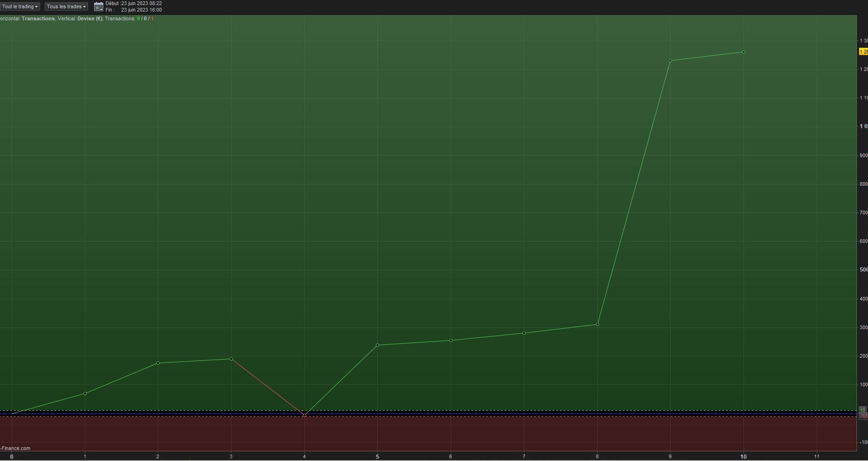
Task: Click the Transactions count 9 / 0 / 1
Action: coord(145,18)
